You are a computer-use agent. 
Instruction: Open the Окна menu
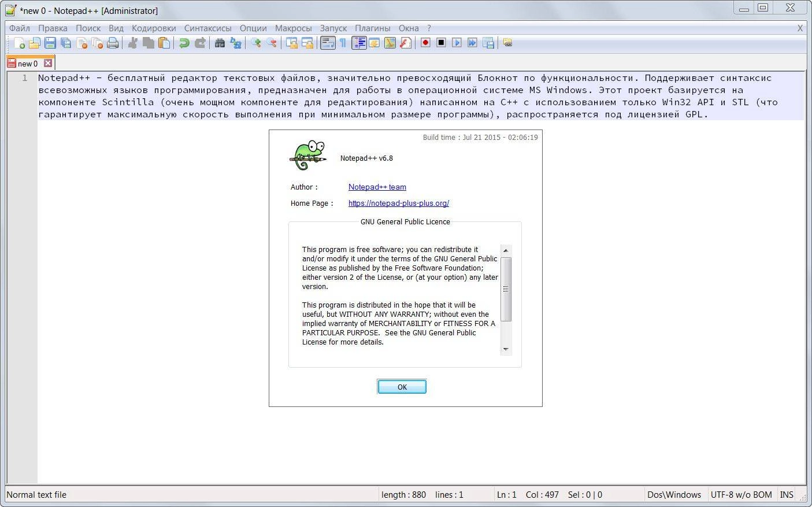[408, 28]
